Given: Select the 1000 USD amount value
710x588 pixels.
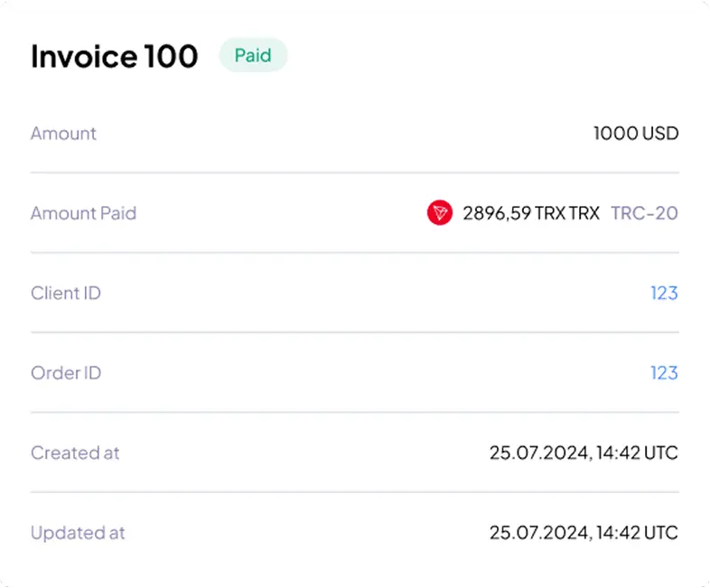Looking at the screenshot, I should point(636,133).
